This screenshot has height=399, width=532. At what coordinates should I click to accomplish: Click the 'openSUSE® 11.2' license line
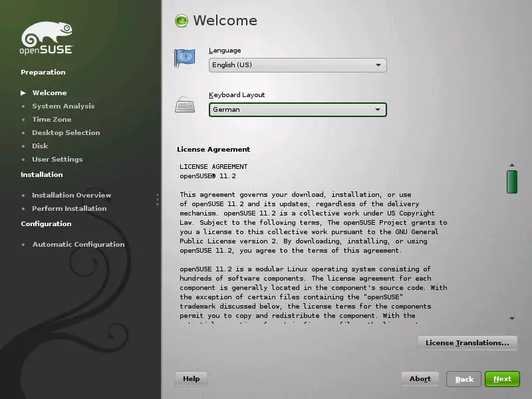pos(207,176)
